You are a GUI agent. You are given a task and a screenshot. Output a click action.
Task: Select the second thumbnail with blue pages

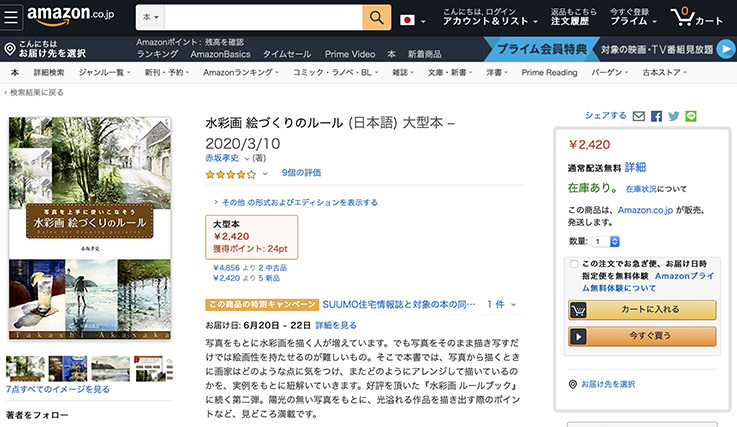coord(68,368)
